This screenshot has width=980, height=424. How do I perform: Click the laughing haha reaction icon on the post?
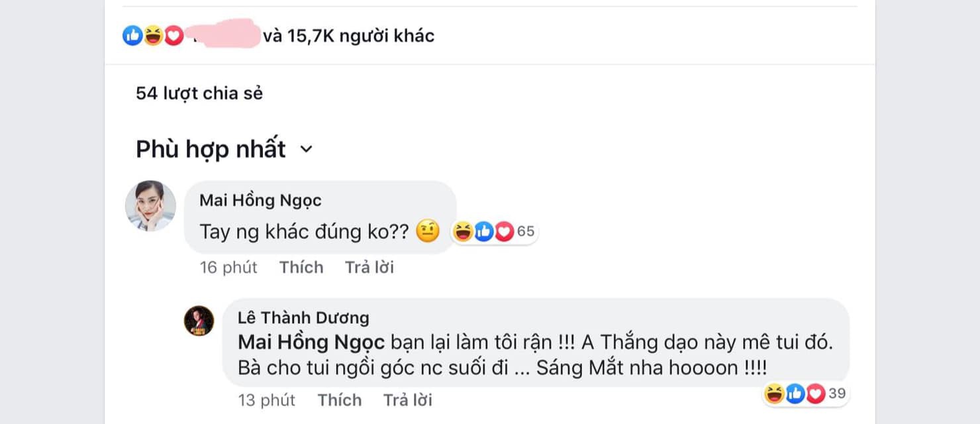[153, 36]
